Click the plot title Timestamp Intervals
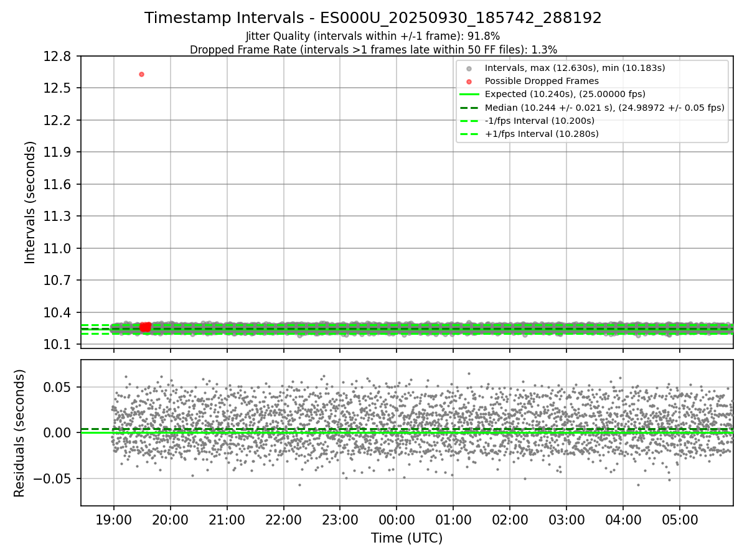This screenshot has width=747, height=560. coord(373,18)
